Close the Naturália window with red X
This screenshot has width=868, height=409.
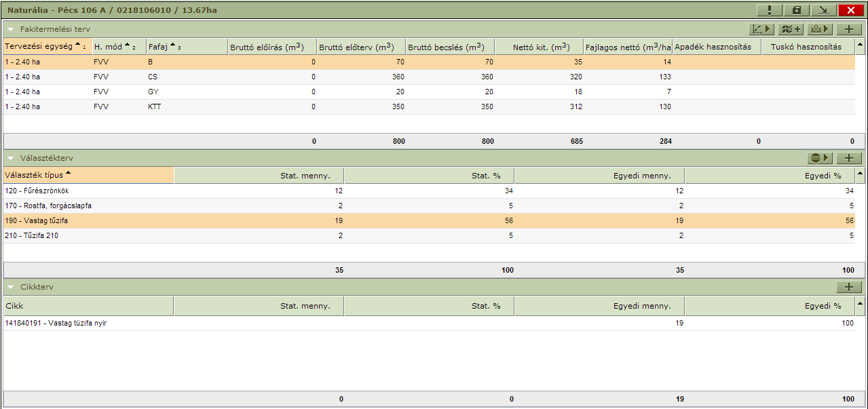coord(850,10)
